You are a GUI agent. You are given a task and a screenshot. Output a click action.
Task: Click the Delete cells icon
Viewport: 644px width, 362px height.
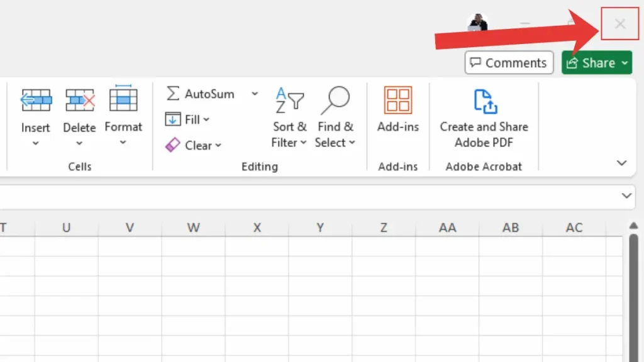coord(79,99)
